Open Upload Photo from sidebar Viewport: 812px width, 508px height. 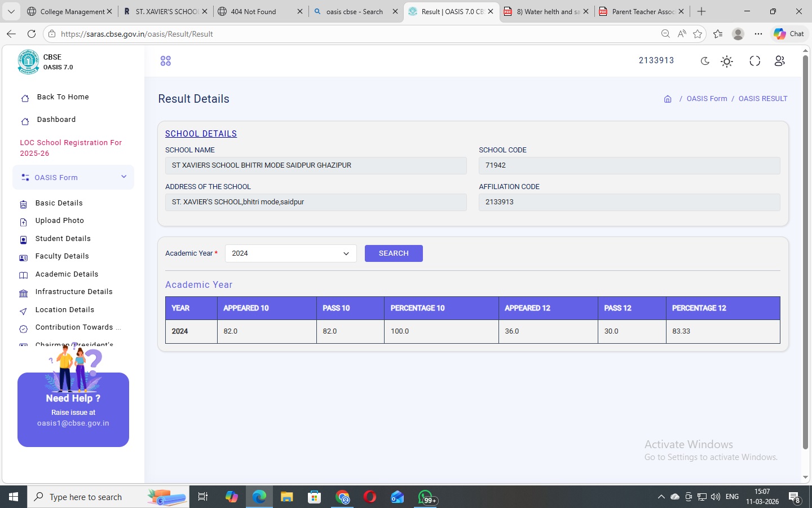59,221
